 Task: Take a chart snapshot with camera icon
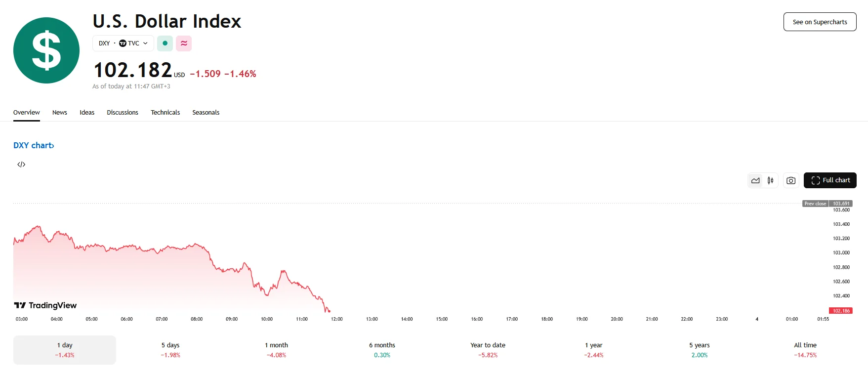(791, 180)
